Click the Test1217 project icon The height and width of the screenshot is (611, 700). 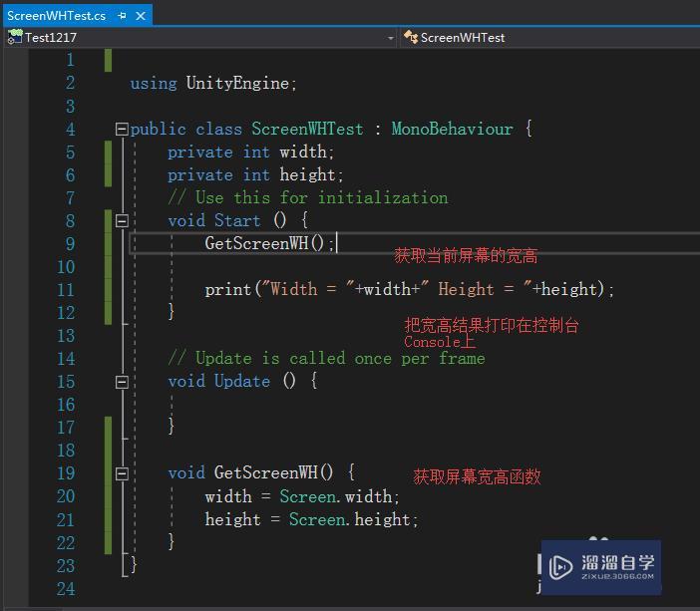[x=15, y=37]
